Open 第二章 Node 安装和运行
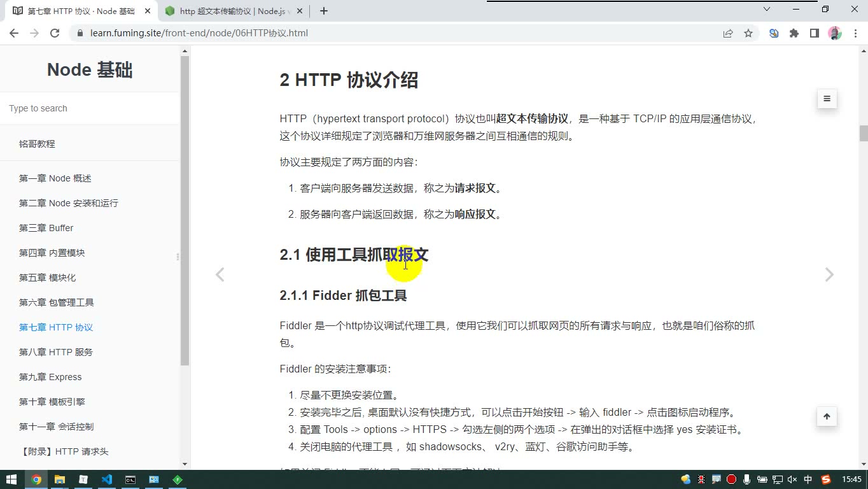The image size is (868, 489). (x=69, y=203)
